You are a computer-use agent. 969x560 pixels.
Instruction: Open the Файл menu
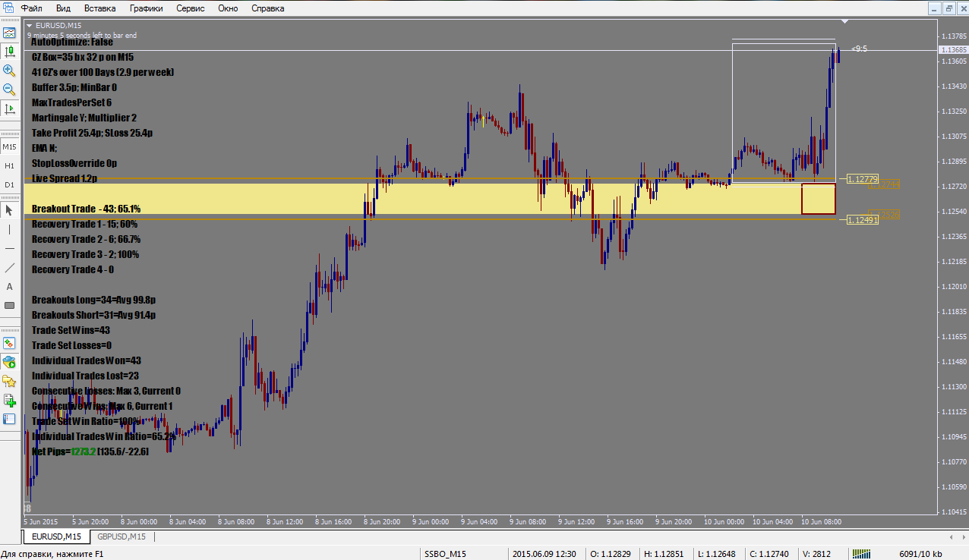click(31, 8)
